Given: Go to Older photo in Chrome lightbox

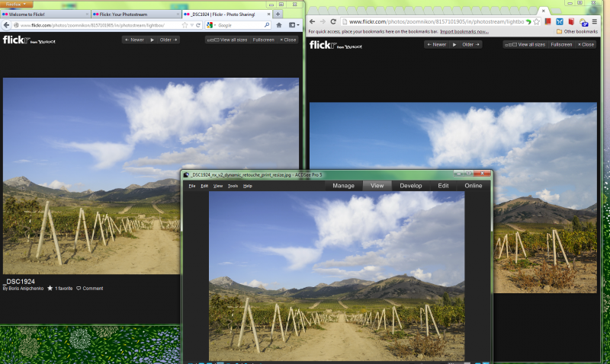Looking at the screenshot, I should coord(470,44).
